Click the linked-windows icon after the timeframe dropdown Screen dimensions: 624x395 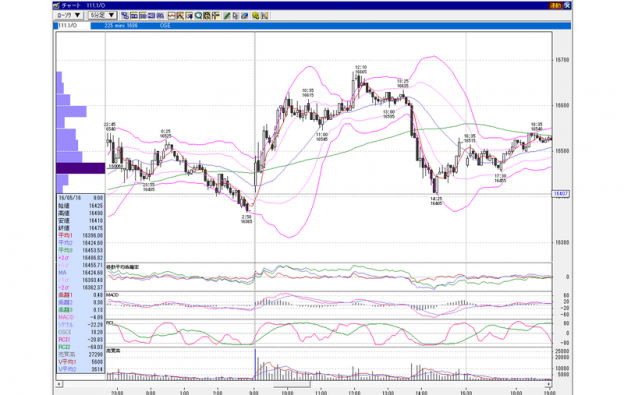[x=125, y=16]
